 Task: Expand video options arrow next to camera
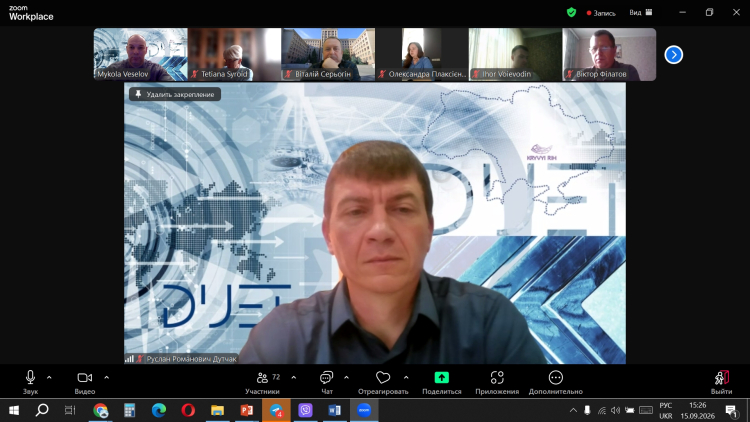[x=107, y=378]
